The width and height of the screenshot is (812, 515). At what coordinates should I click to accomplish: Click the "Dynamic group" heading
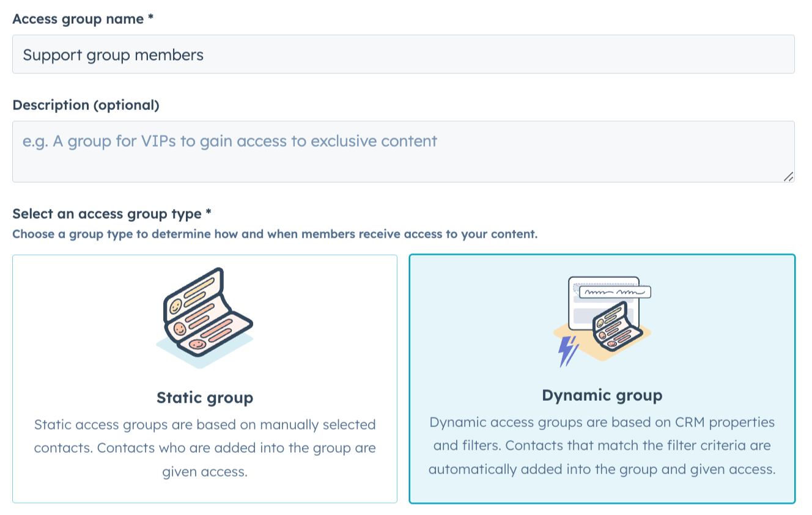(602, 395)
